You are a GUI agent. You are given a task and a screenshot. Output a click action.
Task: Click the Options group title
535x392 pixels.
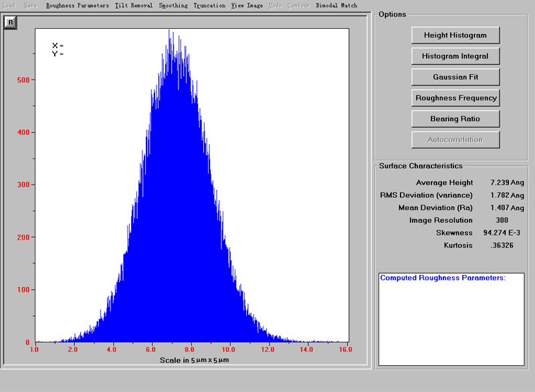click(393, 14)
